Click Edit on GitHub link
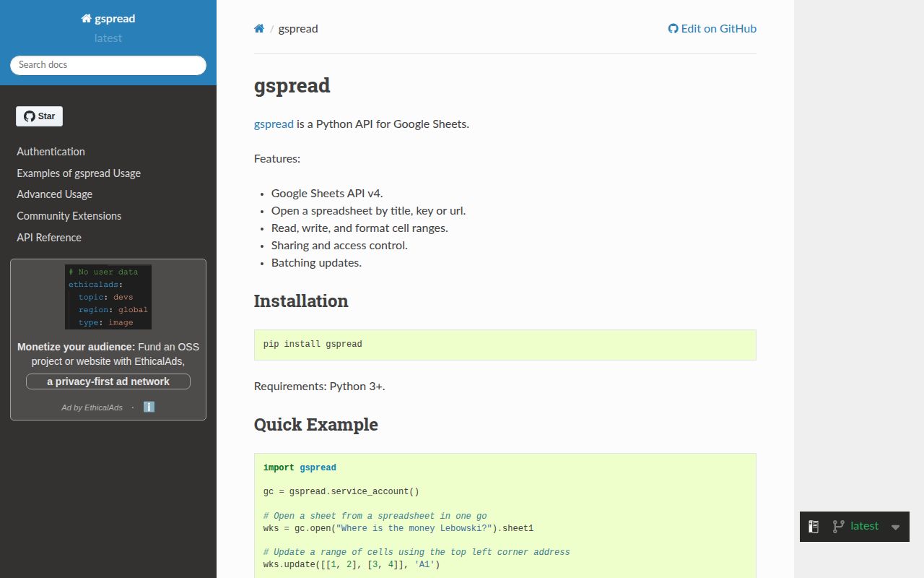 pos(712,29)
